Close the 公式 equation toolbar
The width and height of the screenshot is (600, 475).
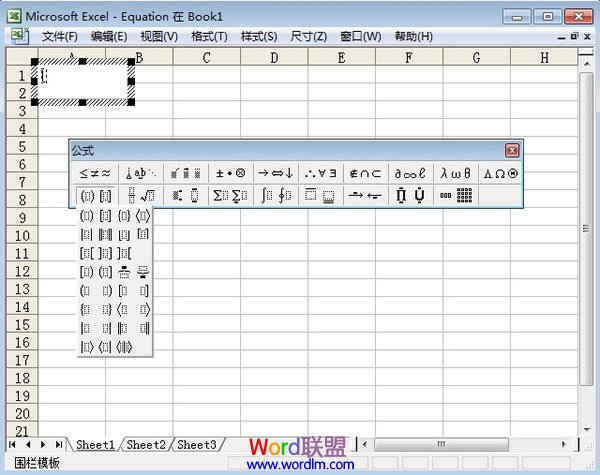[512, 150]
